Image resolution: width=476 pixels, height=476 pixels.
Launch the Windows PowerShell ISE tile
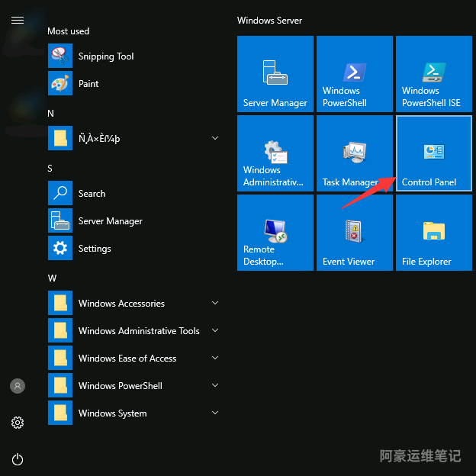[x=434, y=74]
